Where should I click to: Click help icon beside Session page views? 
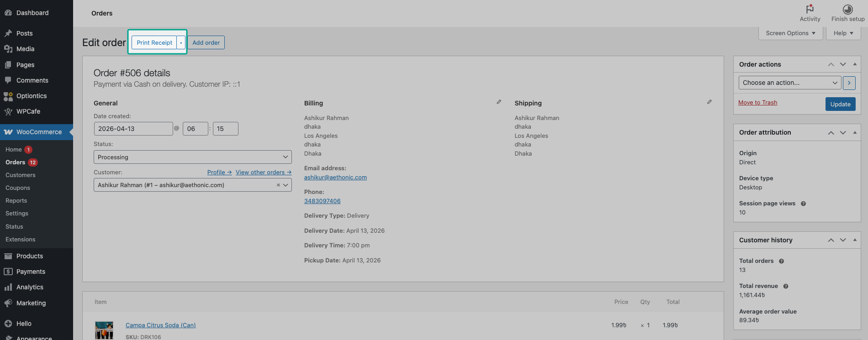[x=803, y=204]
